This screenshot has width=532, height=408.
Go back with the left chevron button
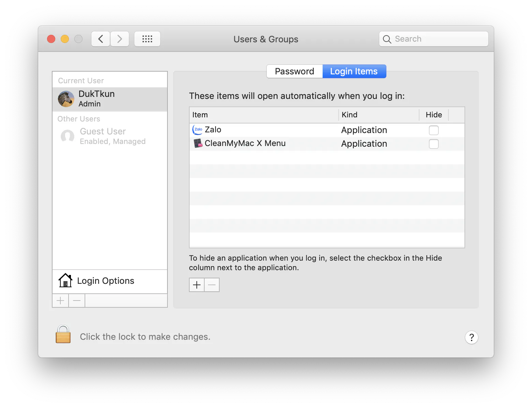[101, 39]
